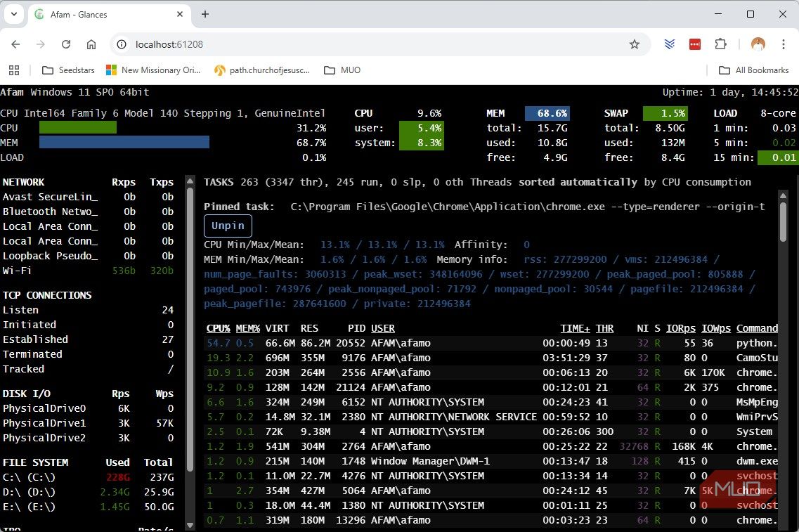Select the python process row PID 20552

click(x=492, y=344)
